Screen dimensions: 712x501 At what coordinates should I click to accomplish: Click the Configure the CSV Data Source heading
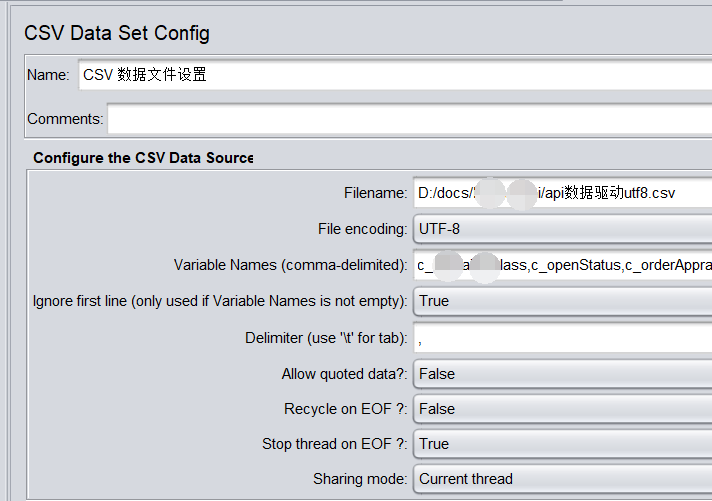[143, 158]
